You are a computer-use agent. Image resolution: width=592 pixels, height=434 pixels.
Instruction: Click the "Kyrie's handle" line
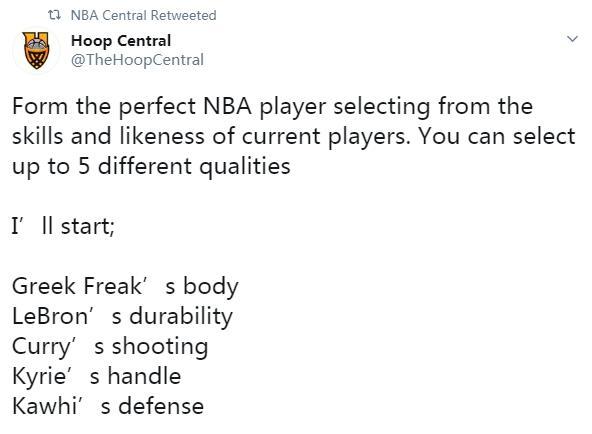tap(97, 376)
